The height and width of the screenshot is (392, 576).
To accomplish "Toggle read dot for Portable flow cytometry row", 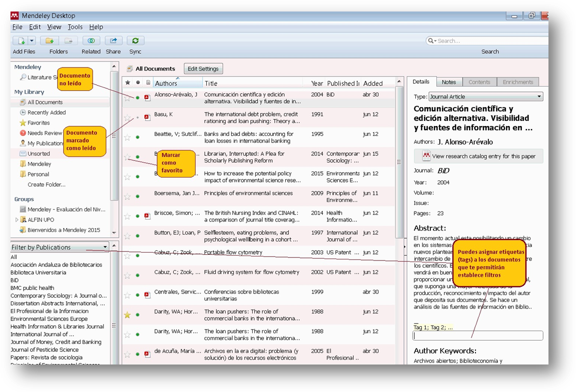I will (138, 255).
